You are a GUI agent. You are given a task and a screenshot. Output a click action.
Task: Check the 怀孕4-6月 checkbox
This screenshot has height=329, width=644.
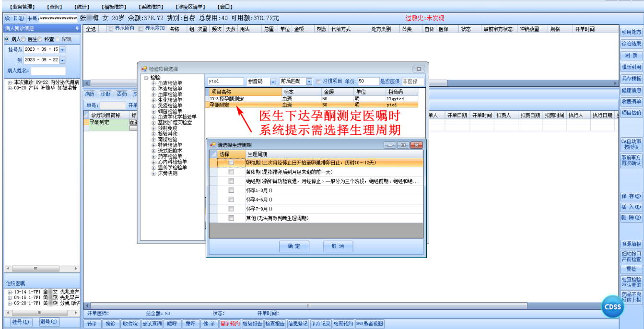[x=231, y=200]
